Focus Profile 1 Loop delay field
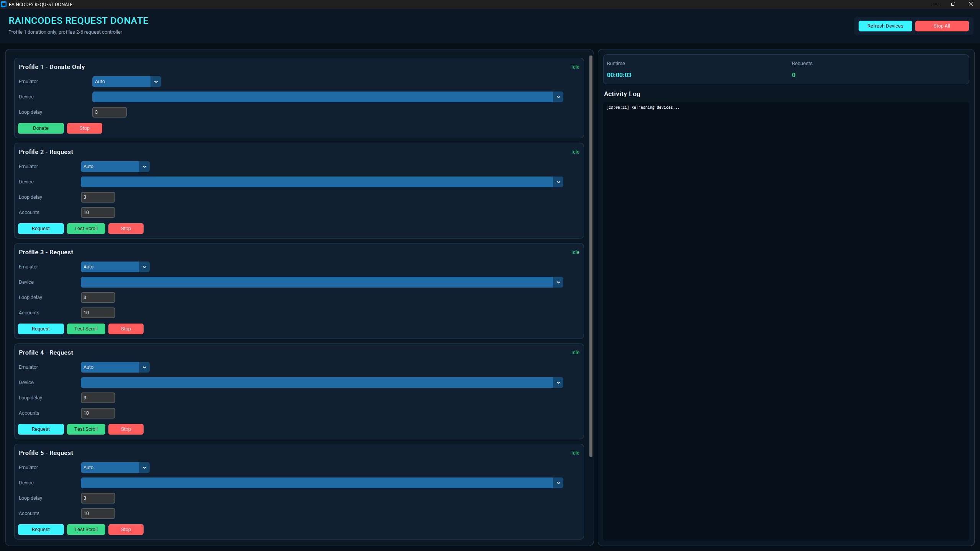The image size is (980, 551). click(x=109, y=112)
